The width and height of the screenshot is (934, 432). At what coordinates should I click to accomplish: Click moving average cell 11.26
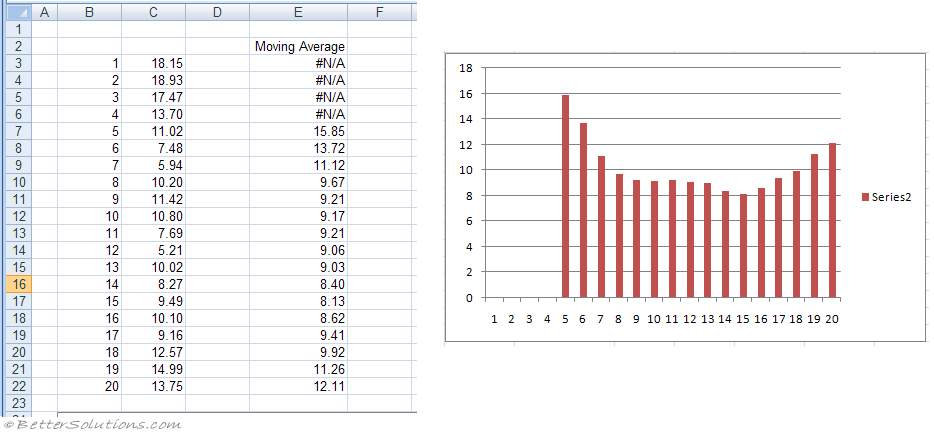tap(298, 369)
